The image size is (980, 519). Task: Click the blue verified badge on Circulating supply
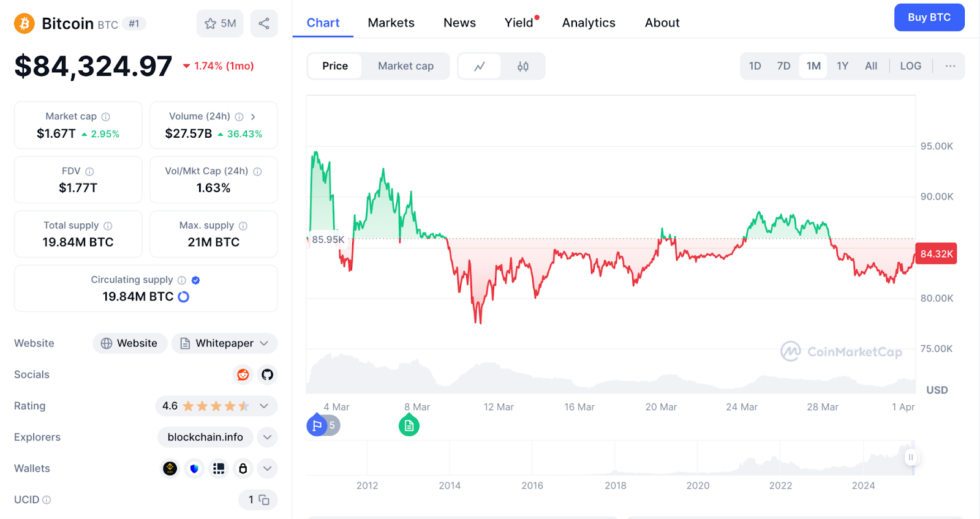click(196, 280)
